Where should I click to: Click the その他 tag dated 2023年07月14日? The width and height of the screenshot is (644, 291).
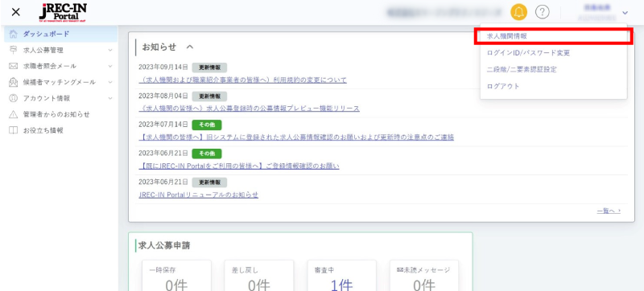click(207, 125)
